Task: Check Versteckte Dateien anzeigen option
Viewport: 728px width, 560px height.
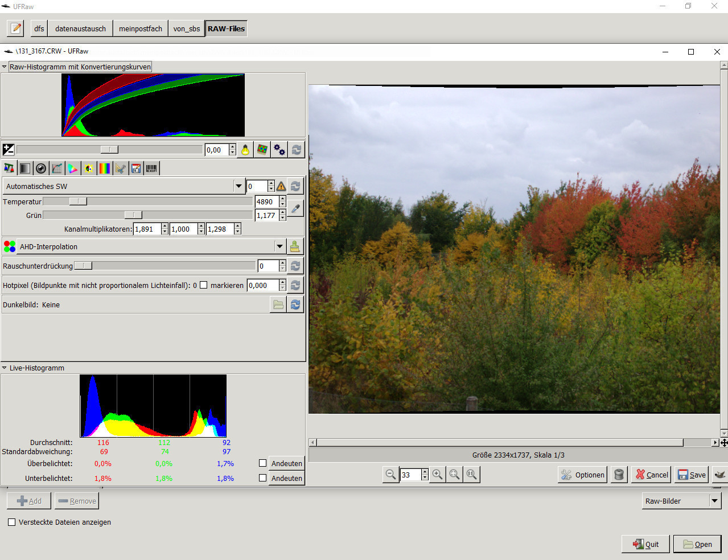Action: coord(12,522)
